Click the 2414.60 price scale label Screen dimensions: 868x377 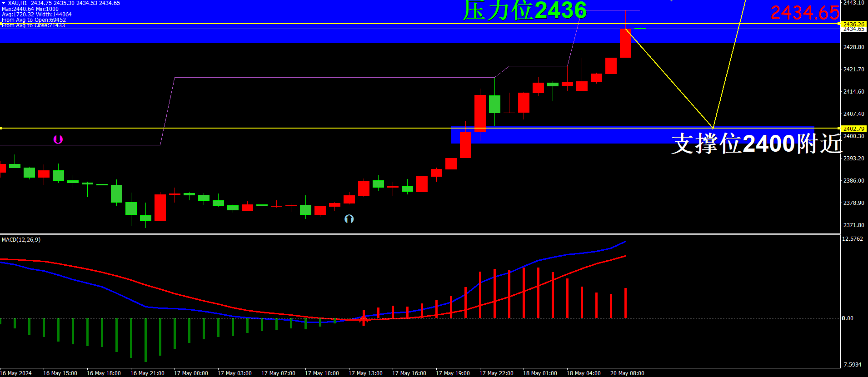(853, 91)
